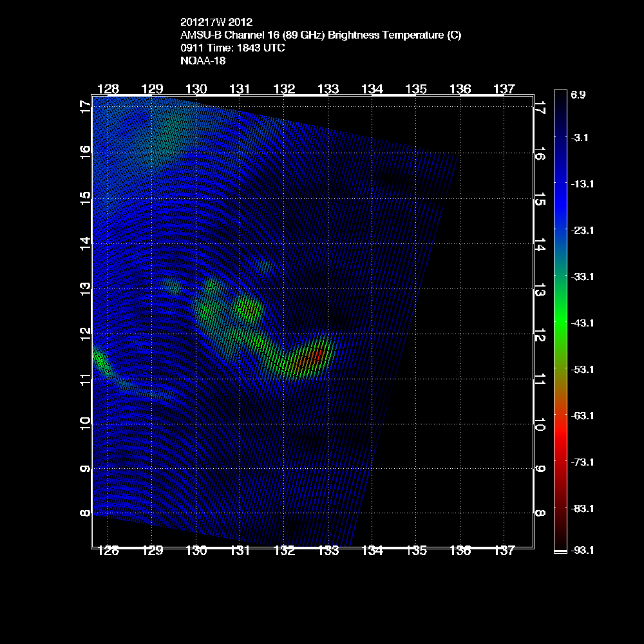This screenshot has width=644, height=644.
Task: Click longitude label 135 on the top axis
Action: pos(416,89)
